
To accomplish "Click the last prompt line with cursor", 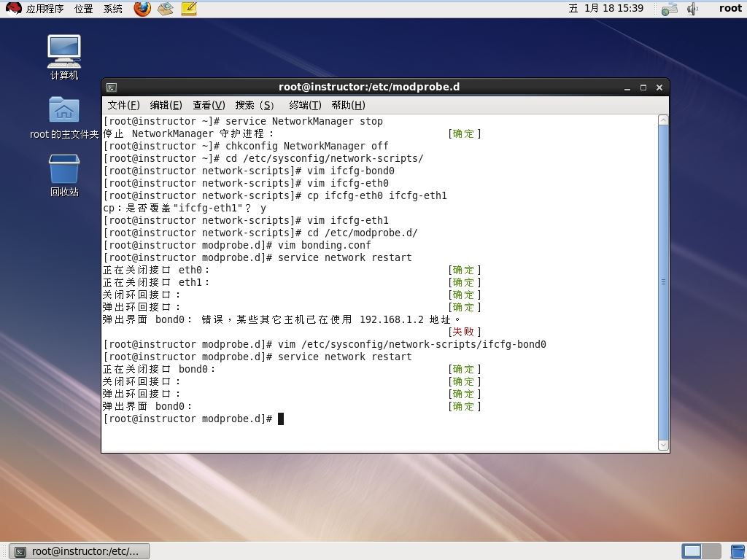I will point(193,419).
